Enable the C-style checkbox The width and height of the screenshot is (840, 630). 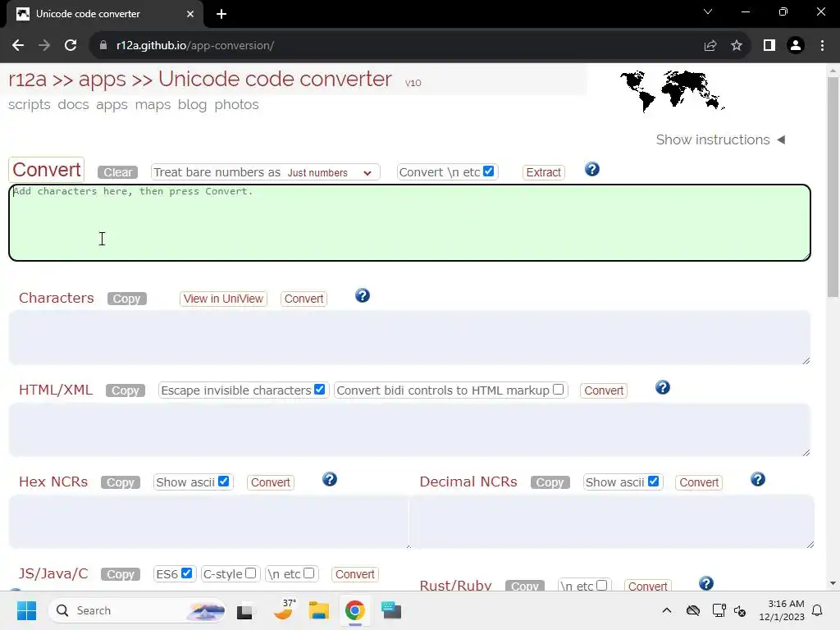pos(251,573)
